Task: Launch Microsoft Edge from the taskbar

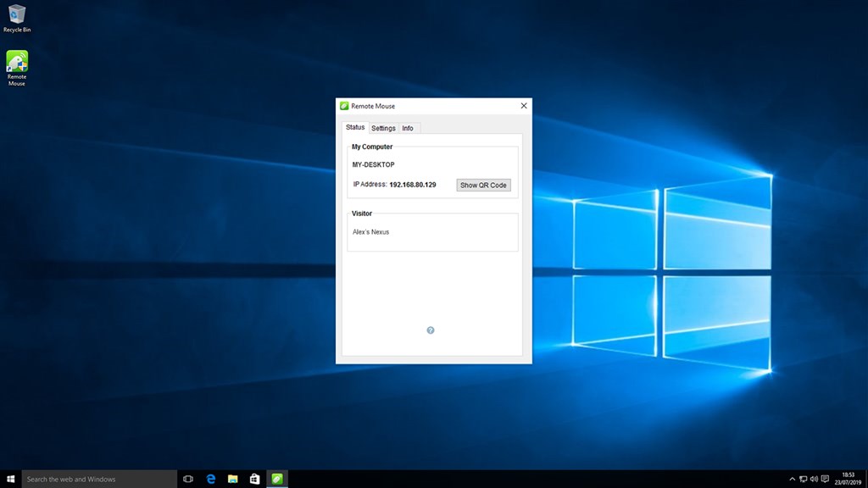Action: 211,480
